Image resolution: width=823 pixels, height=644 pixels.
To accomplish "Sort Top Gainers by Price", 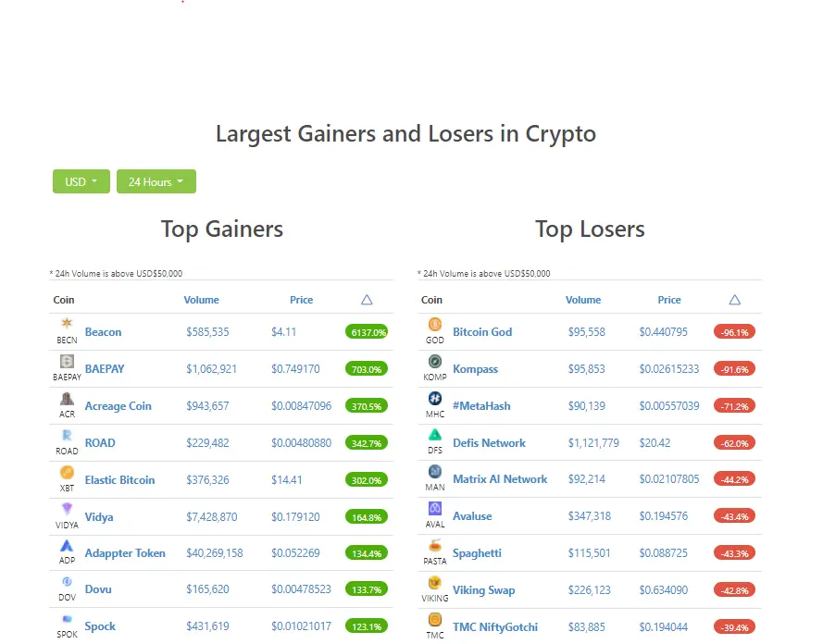I will coord(301,300).
